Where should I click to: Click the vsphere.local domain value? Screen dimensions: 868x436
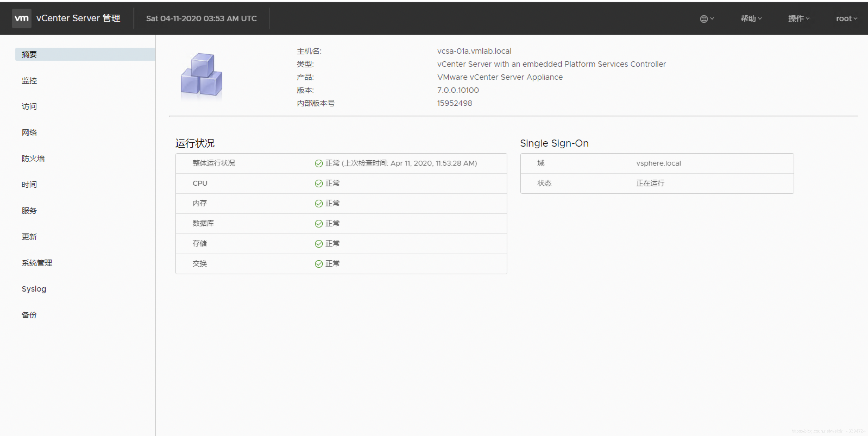(658, 163)
